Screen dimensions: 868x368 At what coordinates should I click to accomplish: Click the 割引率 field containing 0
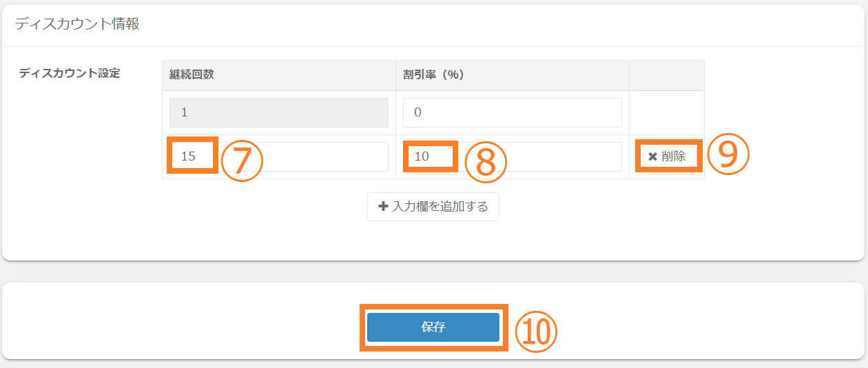(x=512, y=112)
